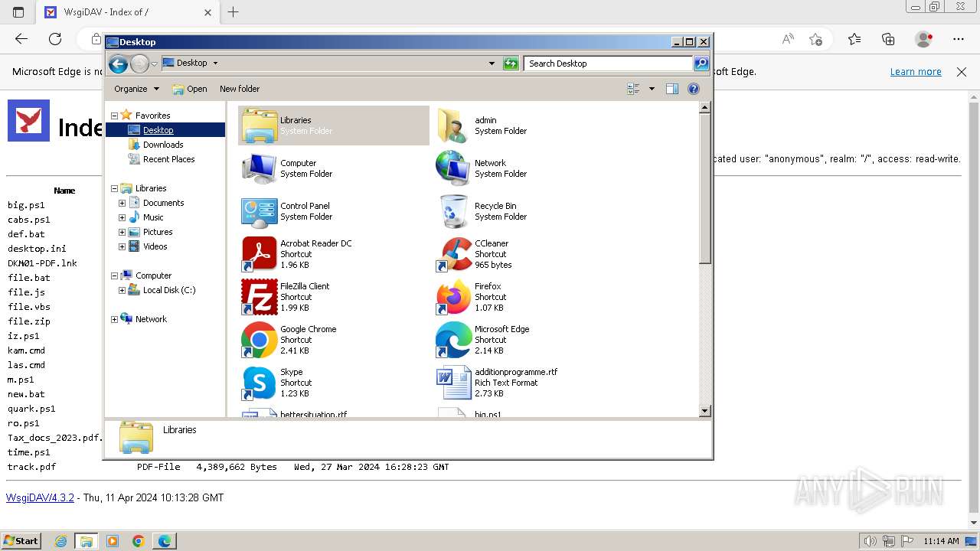Open Internet Explorer from taskbar

point(60,541)
